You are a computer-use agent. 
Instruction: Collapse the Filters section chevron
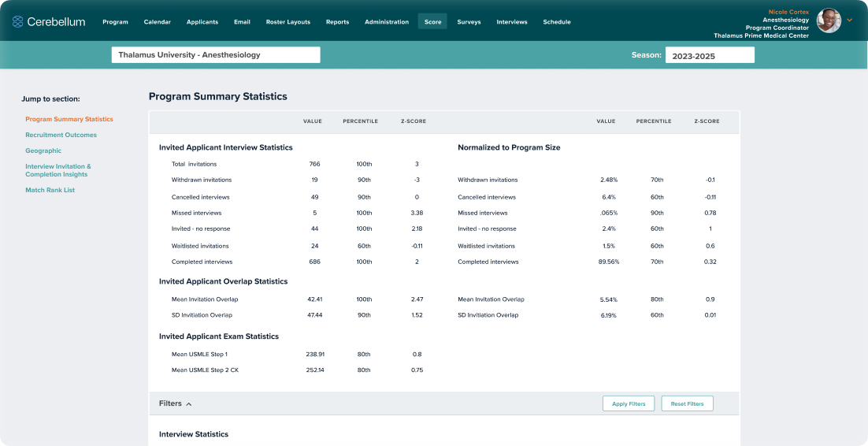click(x=189, y=404)
